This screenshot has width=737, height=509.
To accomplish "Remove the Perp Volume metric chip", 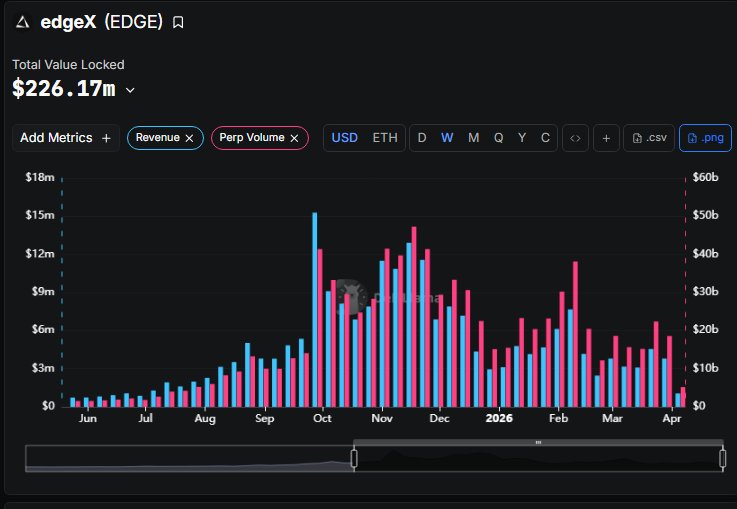I will (x=294, y=138).
